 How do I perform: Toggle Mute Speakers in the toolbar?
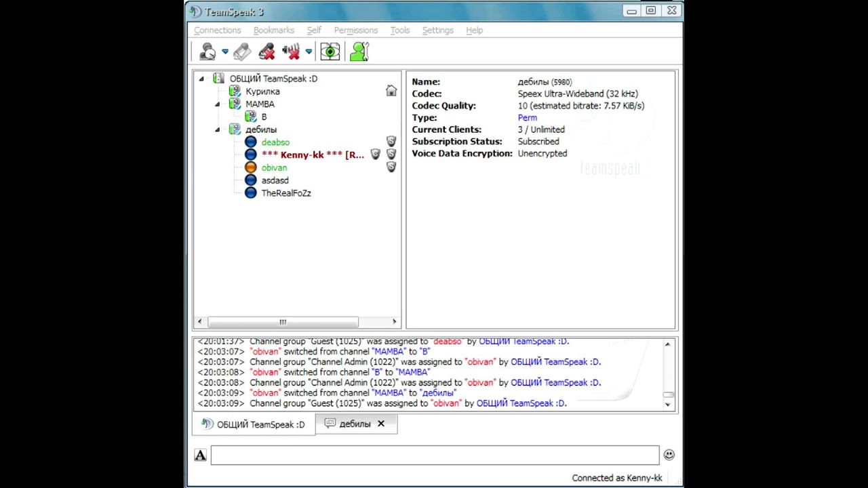click(291, 52)
